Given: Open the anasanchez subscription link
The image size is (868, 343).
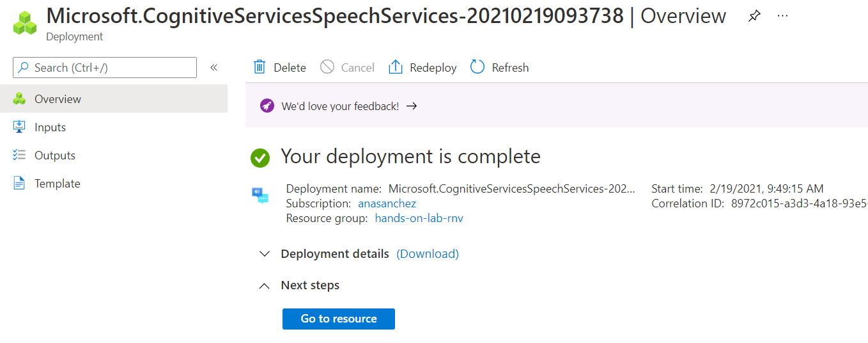Looking at the screenshot, I should click(387, 203).
